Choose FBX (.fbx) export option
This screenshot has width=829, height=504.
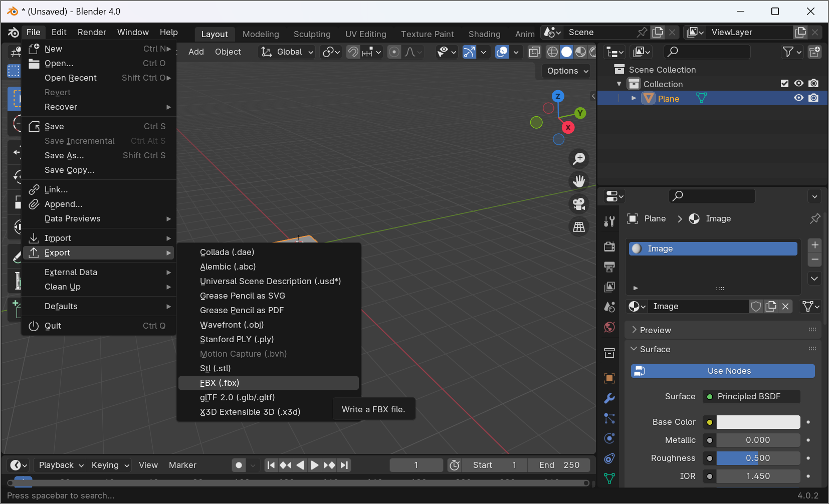pos(269,383)
